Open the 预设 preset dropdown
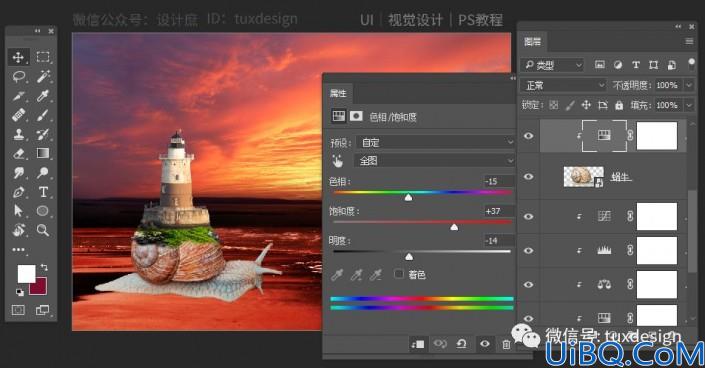The width and height of the screenshot is (705, 368). point(435,142)
